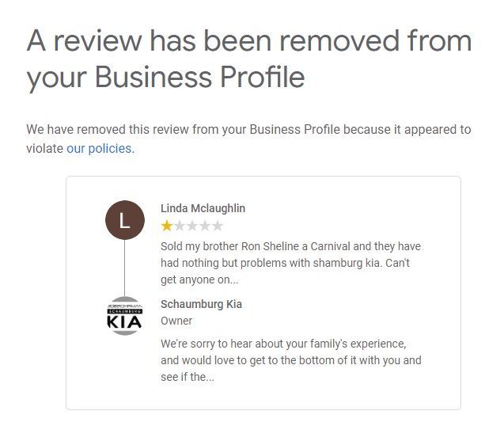Open the "our policies" link
The width and height of the screenshot is (504, 422).
point(99,148)
